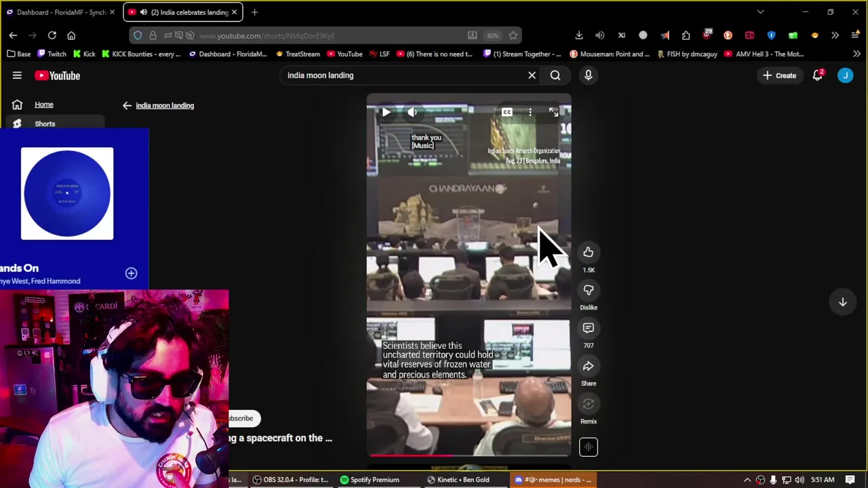Click the blue shield extension icon

pyautogui.click(x=771, y=35)
